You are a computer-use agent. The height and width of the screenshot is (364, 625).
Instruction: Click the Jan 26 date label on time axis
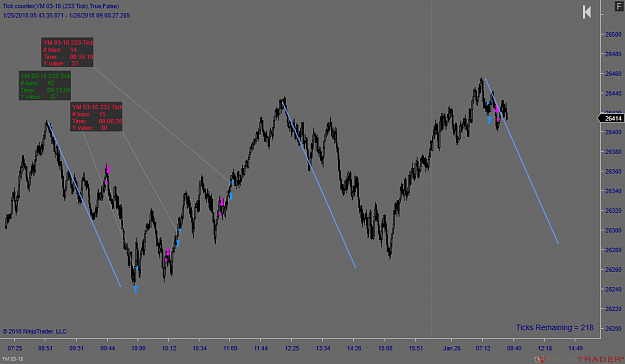pos(452,348)
